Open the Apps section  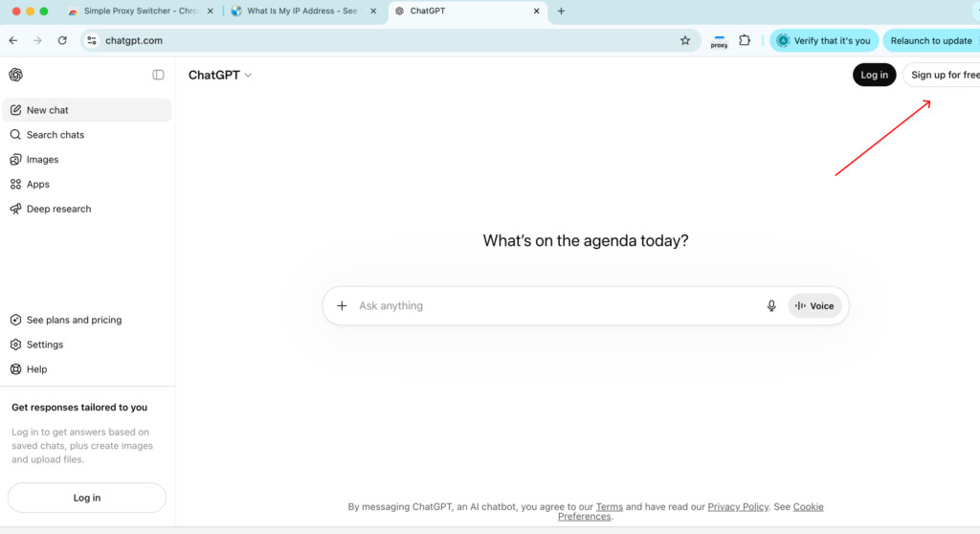87,184
